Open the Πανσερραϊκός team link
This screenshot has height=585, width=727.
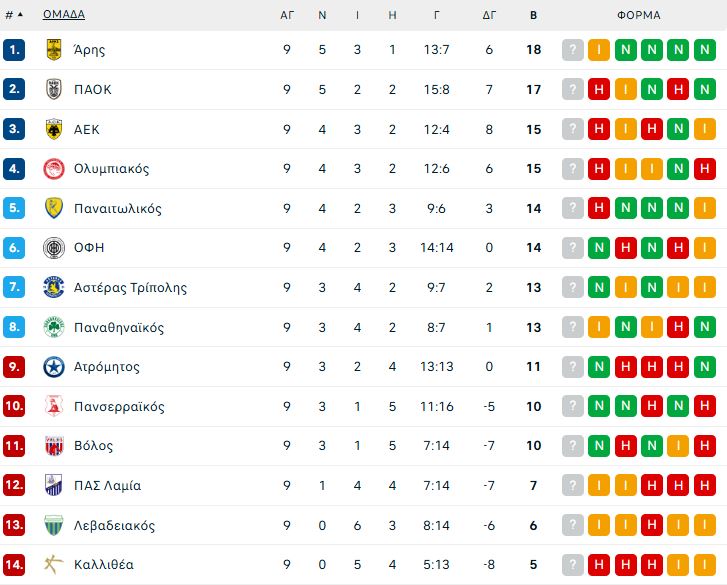coord(119,407)
